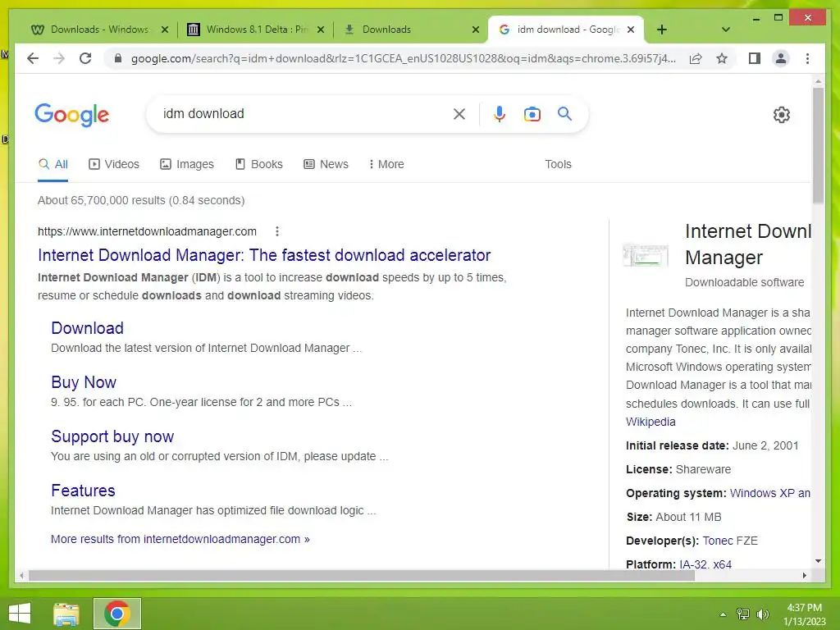
Task: Open the 'Support buy now' sitelink
Action: coord(112,436)
